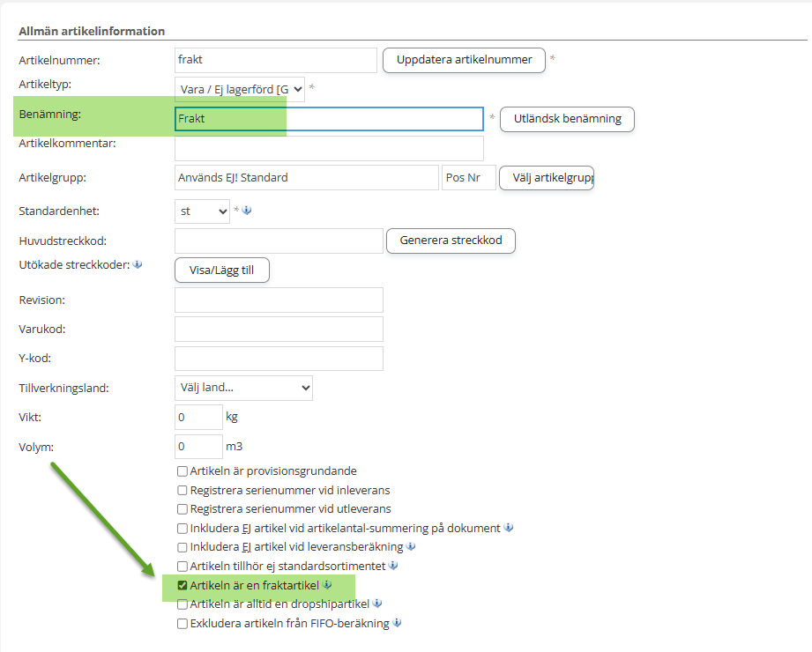Open 'Utländsk benämning' dialog button
812x652 pixels.
click(567, 119)
